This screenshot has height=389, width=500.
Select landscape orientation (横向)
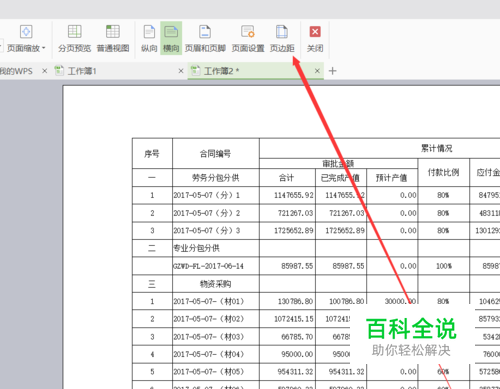point(171,38)
